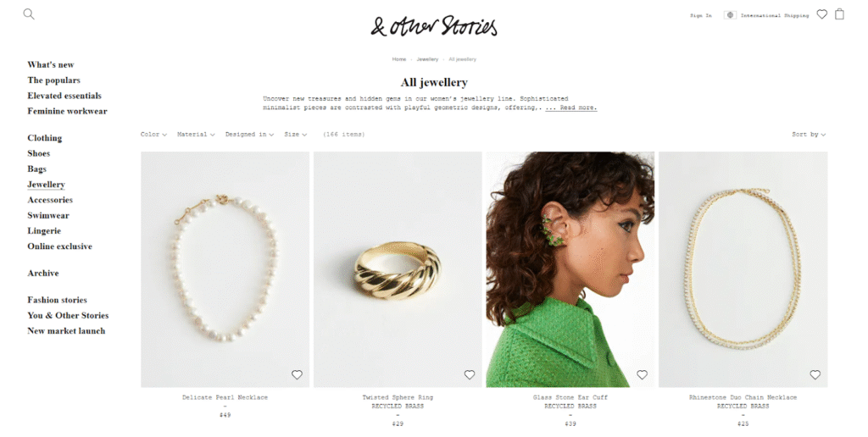Click the Sign In link
Image resolution: width=868 pixels, height=437 pixels.
[x=701, y=15]
